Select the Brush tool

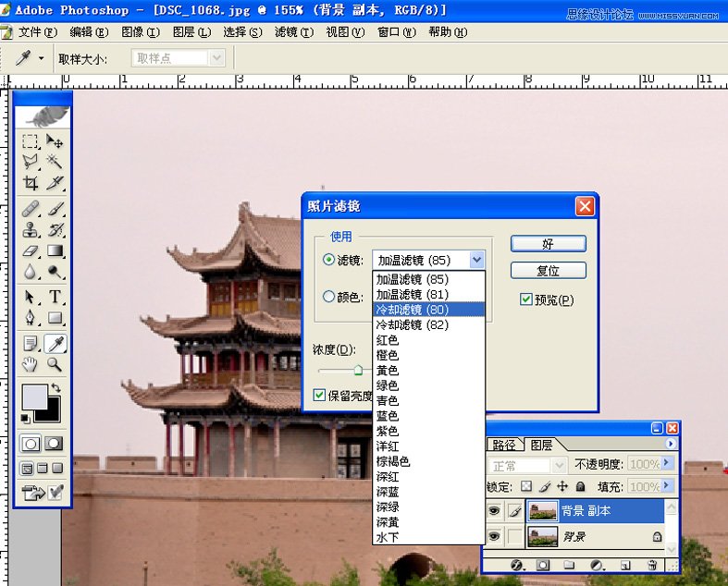[x=55, y=209]
